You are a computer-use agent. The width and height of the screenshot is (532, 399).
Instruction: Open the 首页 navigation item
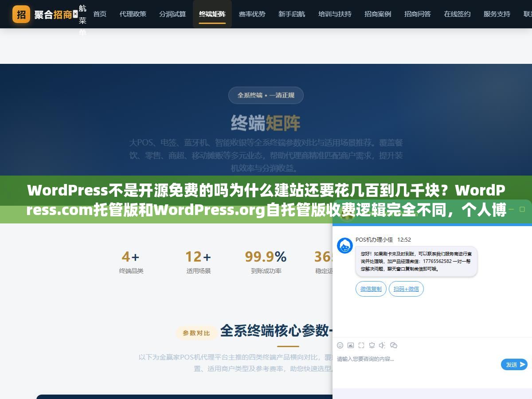click(x=100, y=14)
